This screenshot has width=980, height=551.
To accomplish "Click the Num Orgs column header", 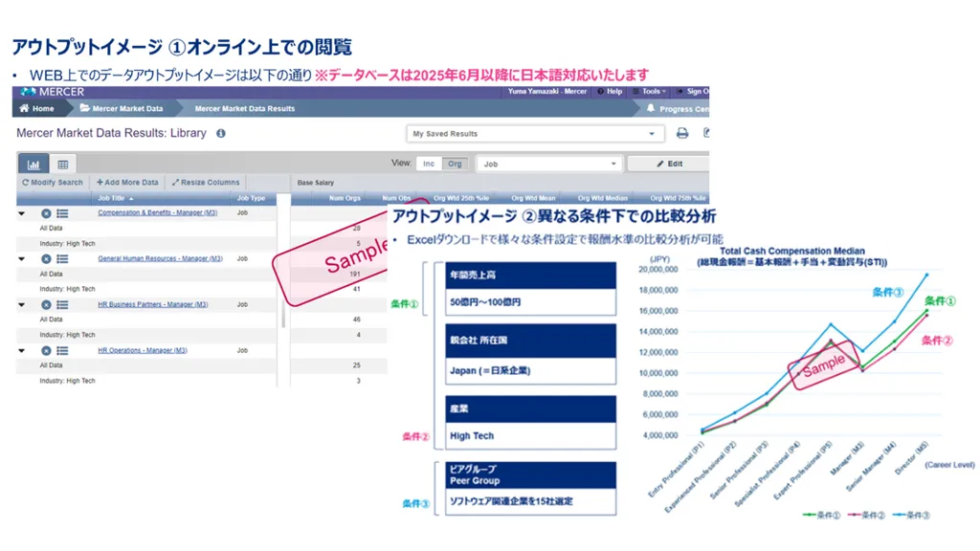I will pos(345,199).
